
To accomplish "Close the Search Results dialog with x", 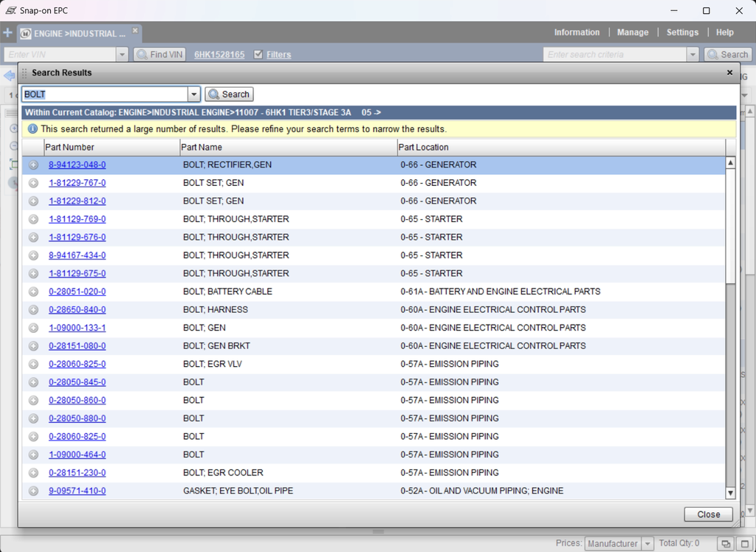I will pyautogui.click(x=729, y=72).
